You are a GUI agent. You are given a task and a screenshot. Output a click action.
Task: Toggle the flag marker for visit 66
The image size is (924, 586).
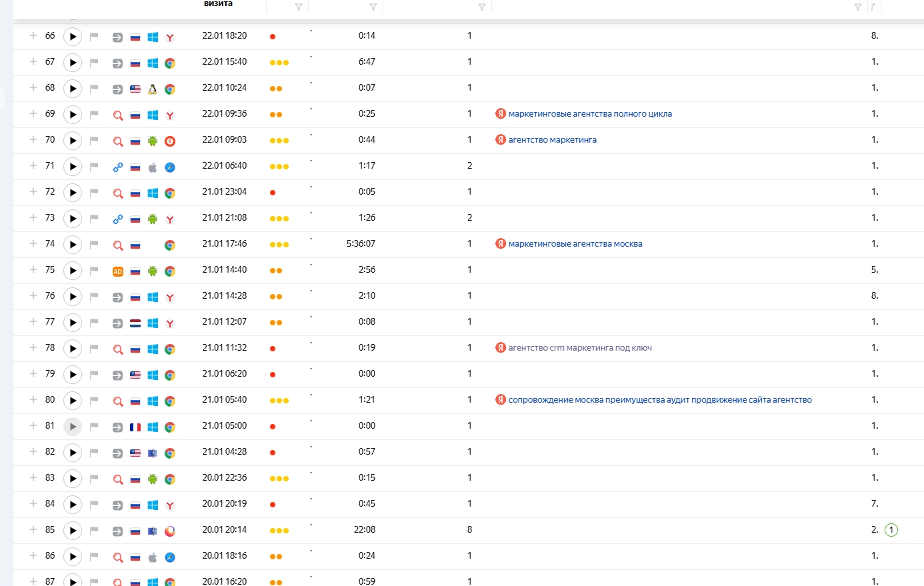[94, 37]
